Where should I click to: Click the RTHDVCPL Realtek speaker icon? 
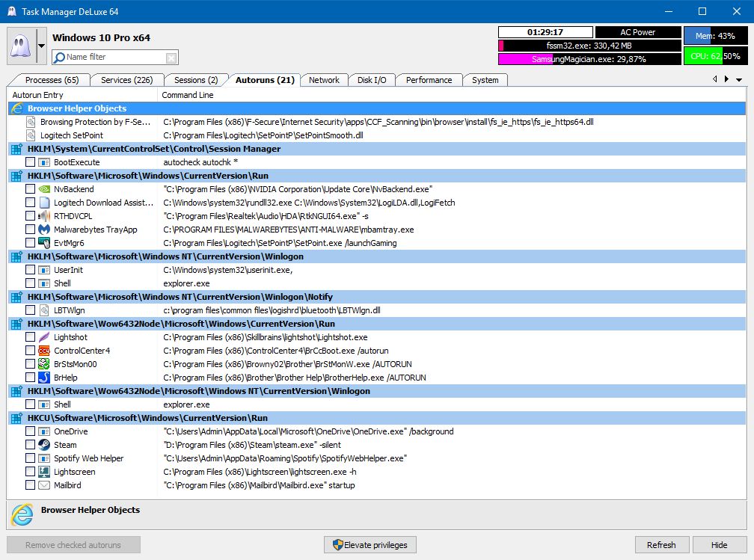pos(44,216)
